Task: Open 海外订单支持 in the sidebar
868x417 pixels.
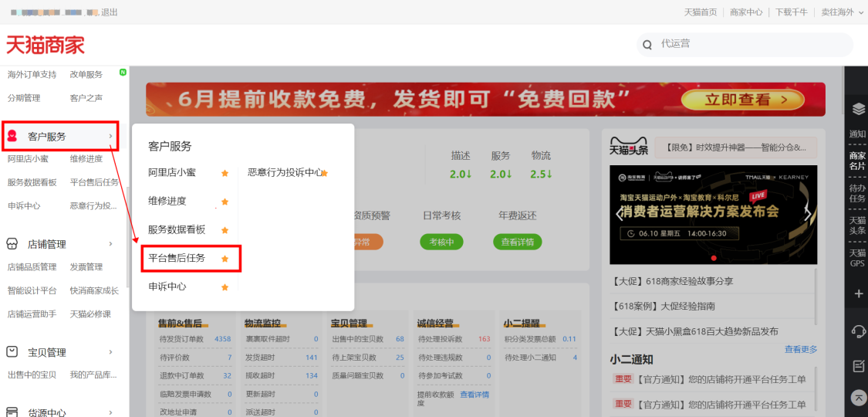Action: click(x=32, y=75)
